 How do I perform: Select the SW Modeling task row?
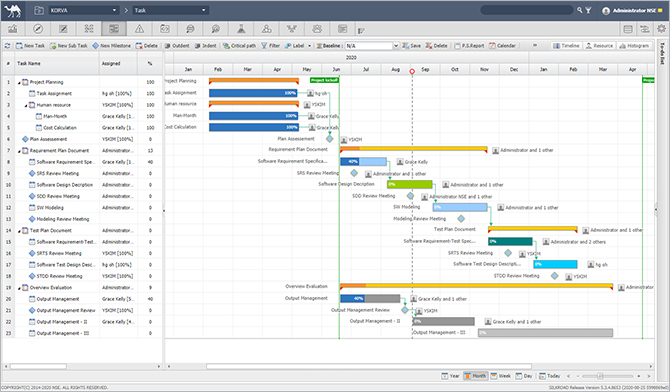(x=82, y=208)
